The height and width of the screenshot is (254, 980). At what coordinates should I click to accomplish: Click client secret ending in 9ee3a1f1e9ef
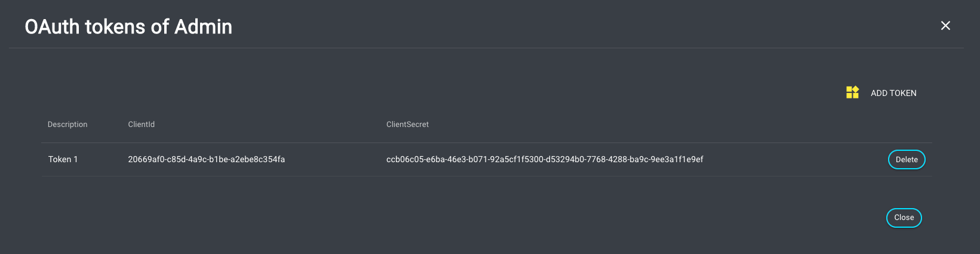677,159
